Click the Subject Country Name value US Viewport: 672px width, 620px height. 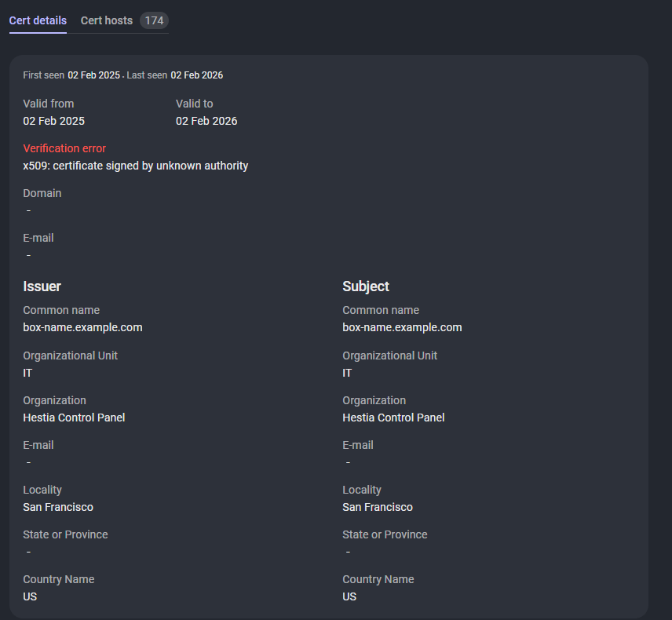pyautogui.click(x=349, y=596)
